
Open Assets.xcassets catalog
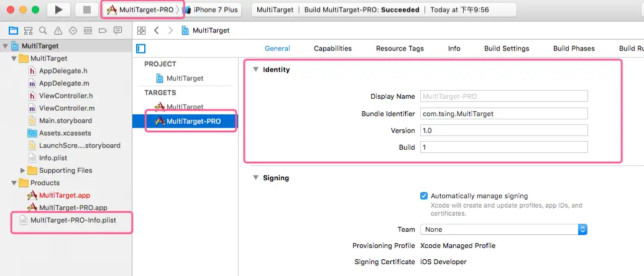pyautogui.click(x=66, y=133)
